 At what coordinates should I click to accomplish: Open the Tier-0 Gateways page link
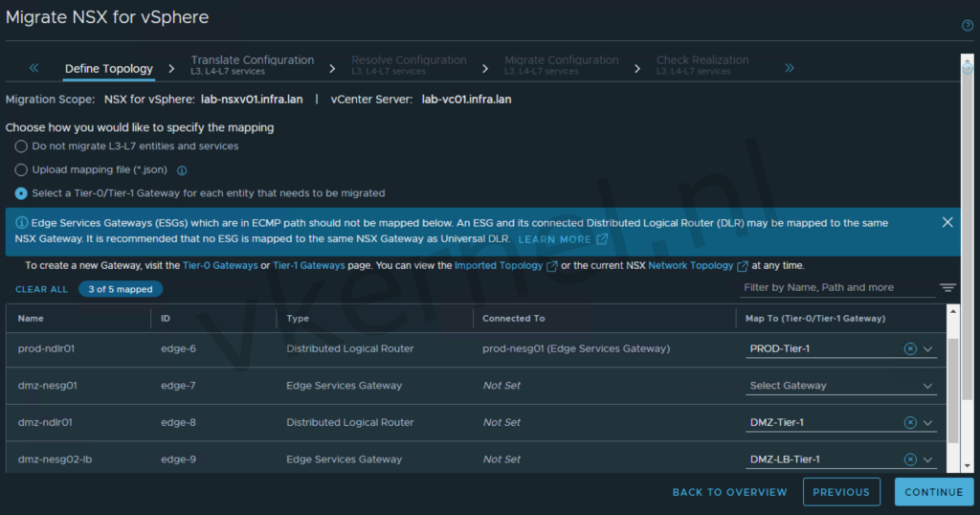(x=221, y=265)
